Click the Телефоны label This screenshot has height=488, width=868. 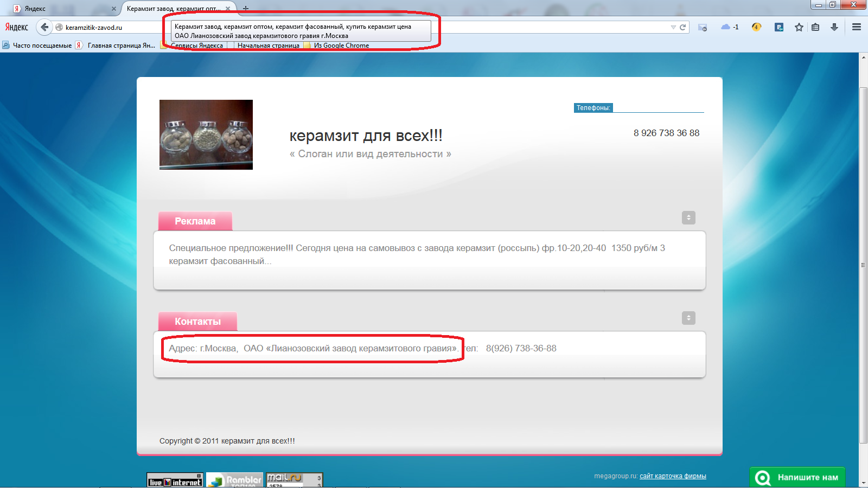click(x=593, y=108)
